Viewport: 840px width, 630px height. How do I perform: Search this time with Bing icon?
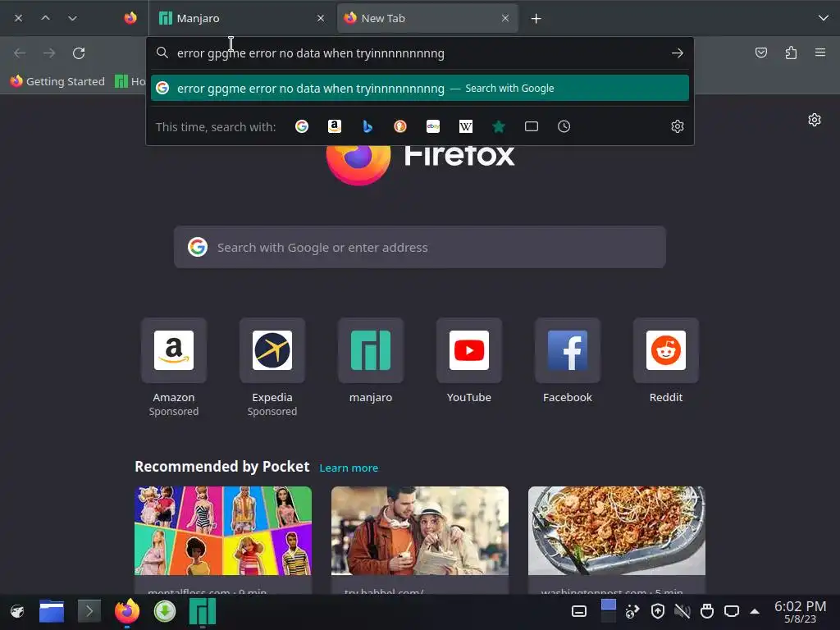tap(367, 126)
